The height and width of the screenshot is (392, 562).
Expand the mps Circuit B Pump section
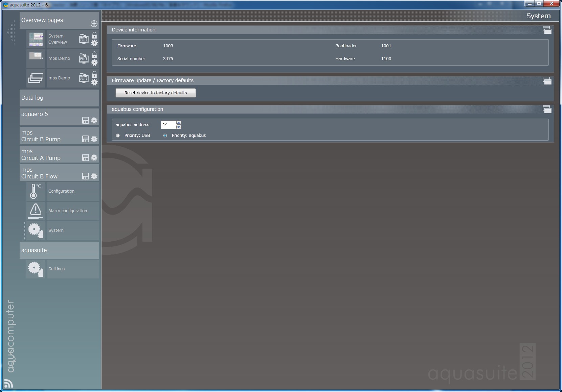(59, 136)
